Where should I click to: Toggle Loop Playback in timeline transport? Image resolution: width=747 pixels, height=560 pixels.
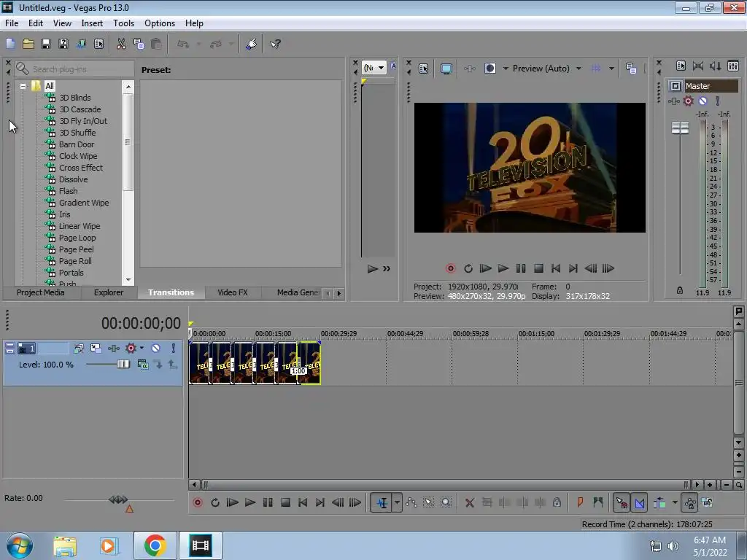coord(215,502)
